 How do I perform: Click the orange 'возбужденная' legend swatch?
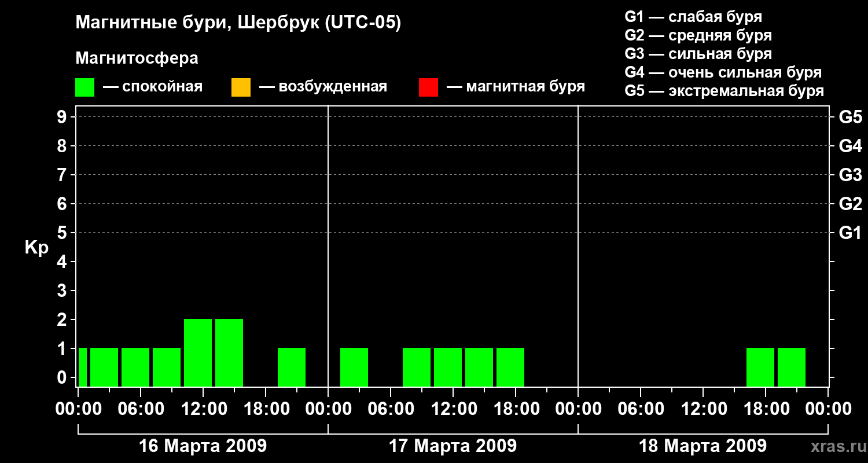(241, 87)
